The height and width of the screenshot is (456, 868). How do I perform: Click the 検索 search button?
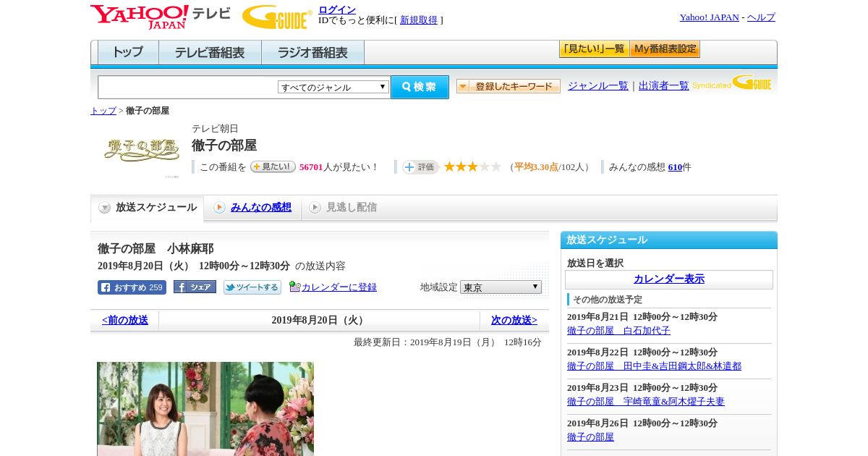point(420,87)
